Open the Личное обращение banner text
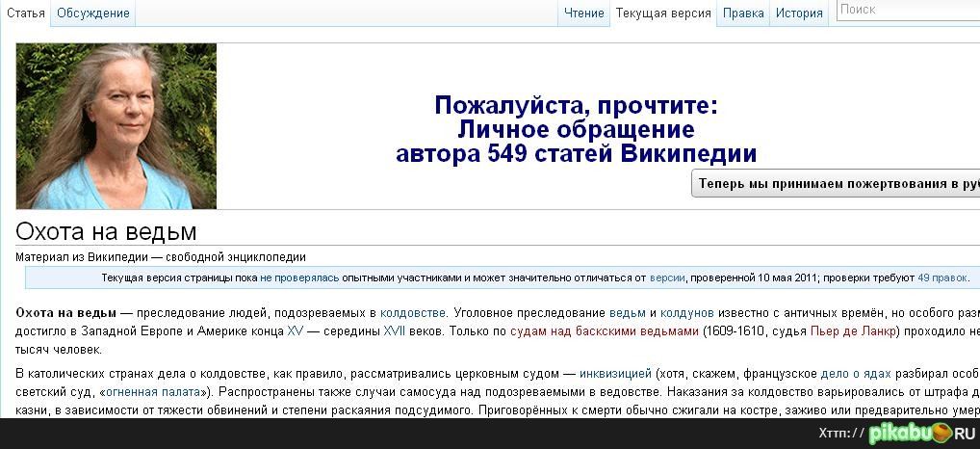This screenshot has width=980, height=449. pyautogui.click(x=576, y=129)
